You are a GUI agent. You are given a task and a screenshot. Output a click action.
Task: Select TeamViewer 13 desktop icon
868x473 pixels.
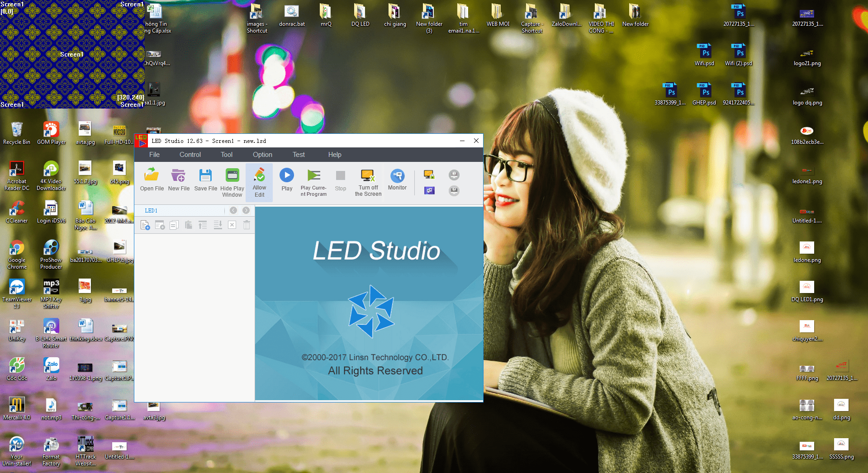point(17,294)
